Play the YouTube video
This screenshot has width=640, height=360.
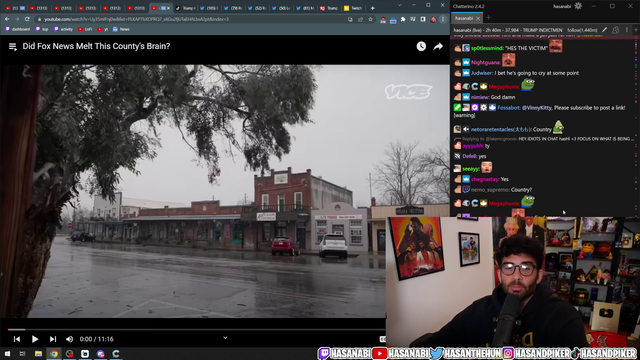pyautogui.click(x=35, y=339)
